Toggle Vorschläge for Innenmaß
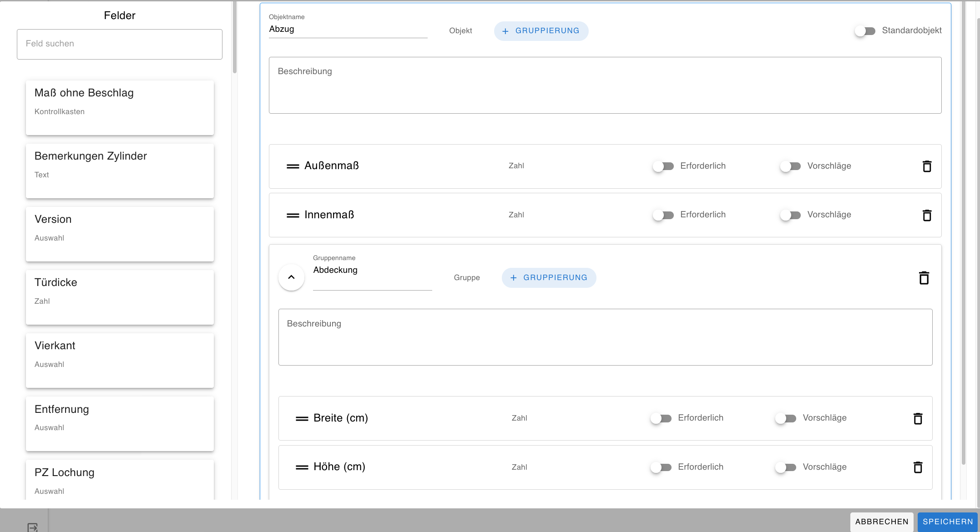 pyautogui.click(x=790, y=215)
